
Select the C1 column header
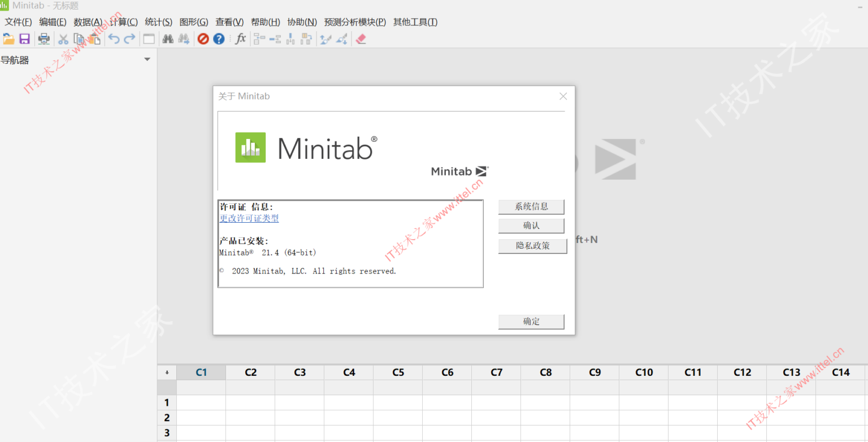(201, 372)
